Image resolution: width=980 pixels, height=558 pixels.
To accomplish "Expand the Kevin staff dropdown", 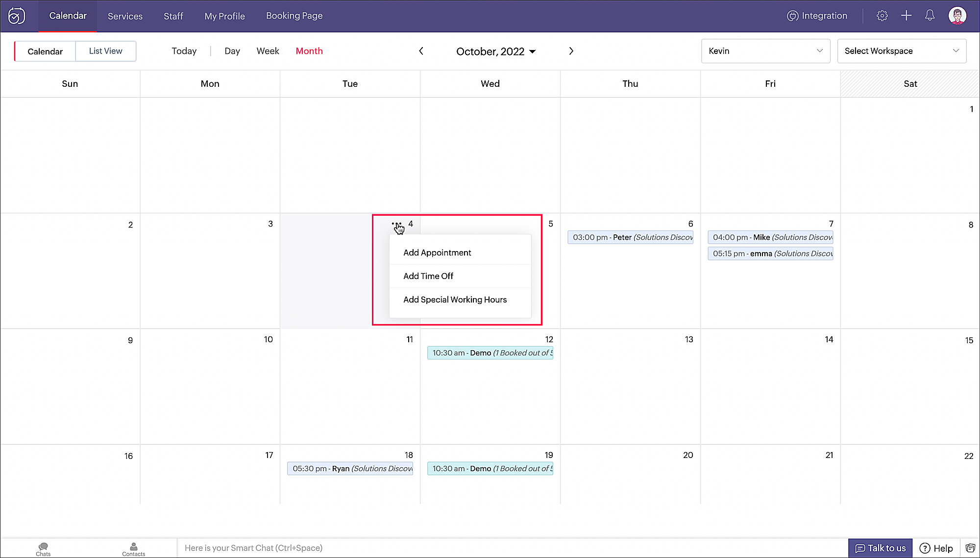I will (765, 51).
